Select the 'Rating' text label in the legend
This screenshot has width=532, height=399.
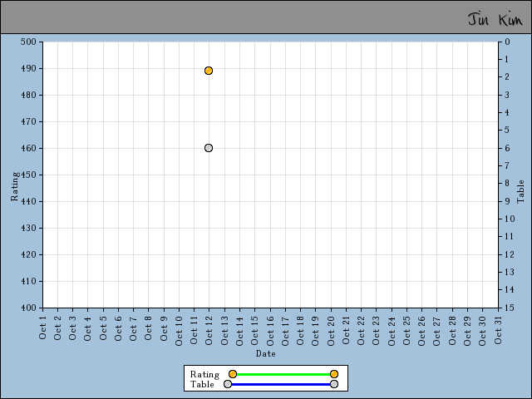point(204,374)
